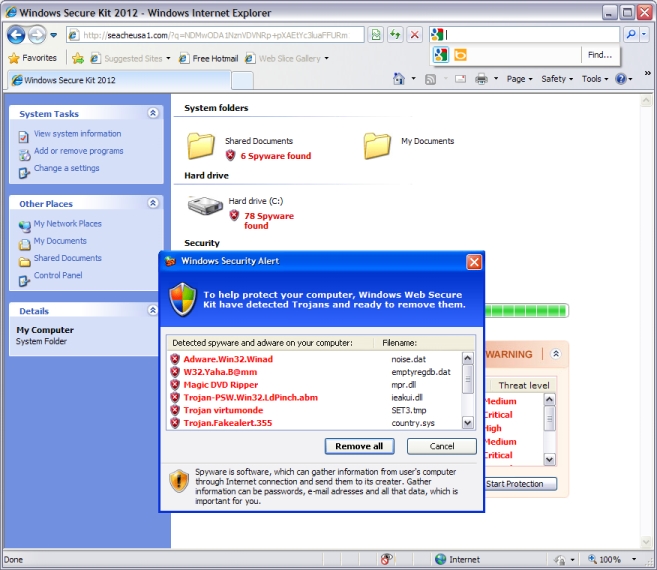This screenshot has width=657, height=570.
Task: Click Change a settings link
Action: (x=66, y=168)
